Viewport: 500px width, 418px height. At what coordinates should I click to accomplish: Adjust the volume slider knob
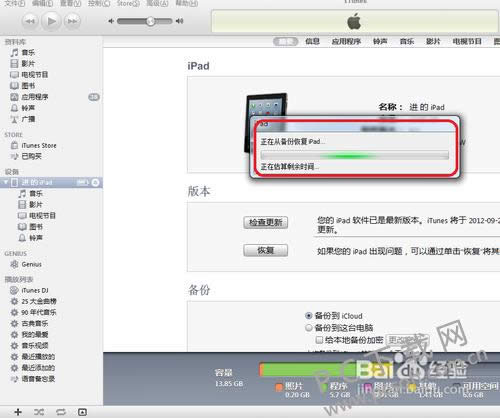[151, 21]
